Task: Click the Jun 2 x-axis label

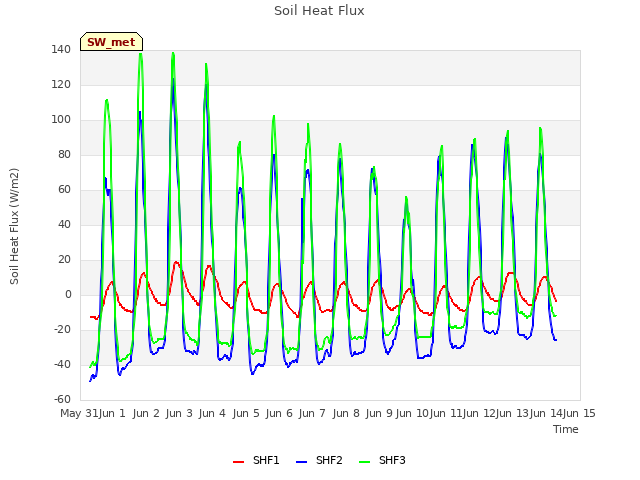Action: pyautogui.click(x=146, y=413)
